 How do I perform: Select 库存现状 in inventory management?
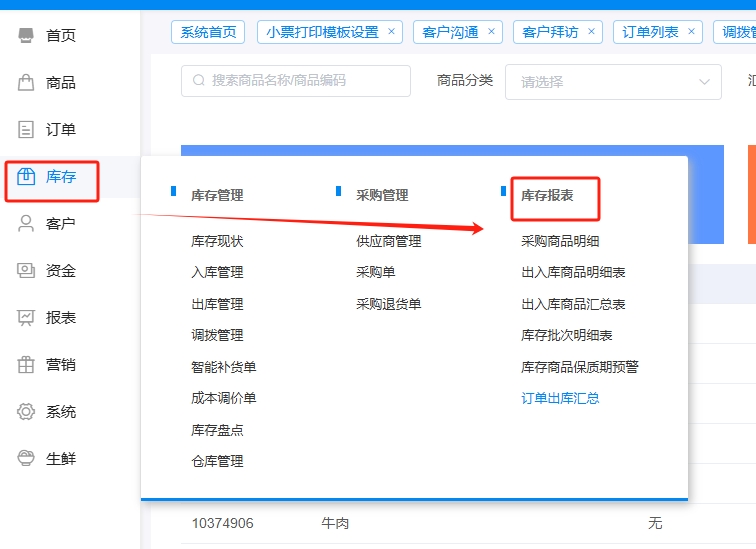tap(217, 241)
